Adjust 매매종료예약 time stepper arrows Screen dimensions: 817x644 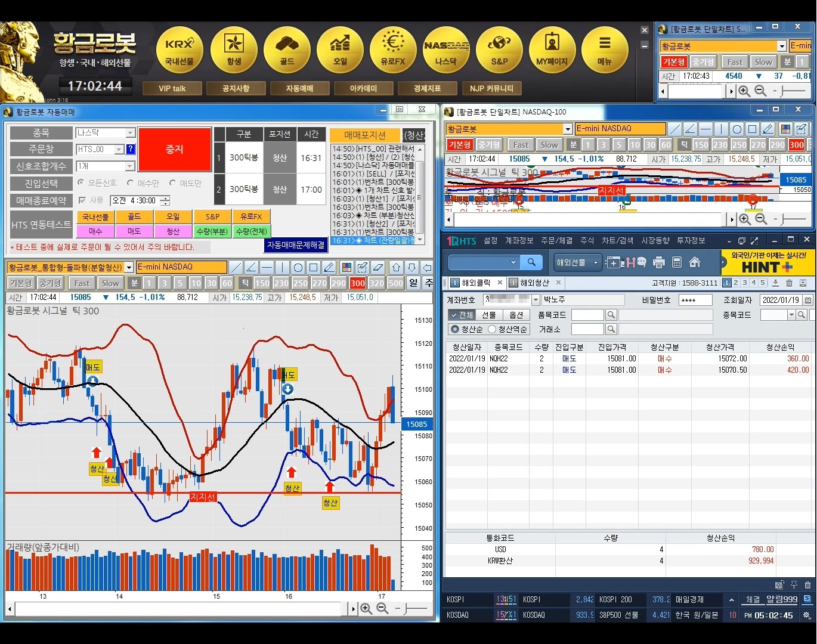click(x=165, y=200)
